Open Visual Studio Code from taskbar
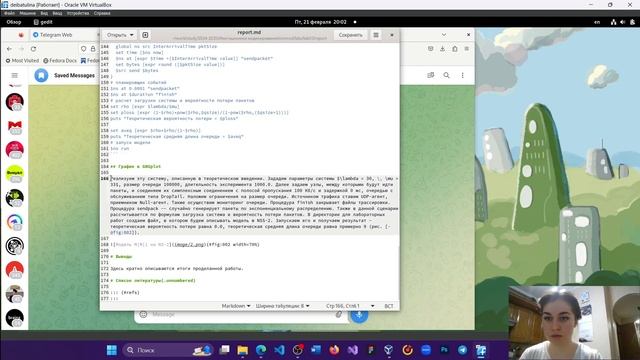The image size is (640, 360). (x=279, y=350)
